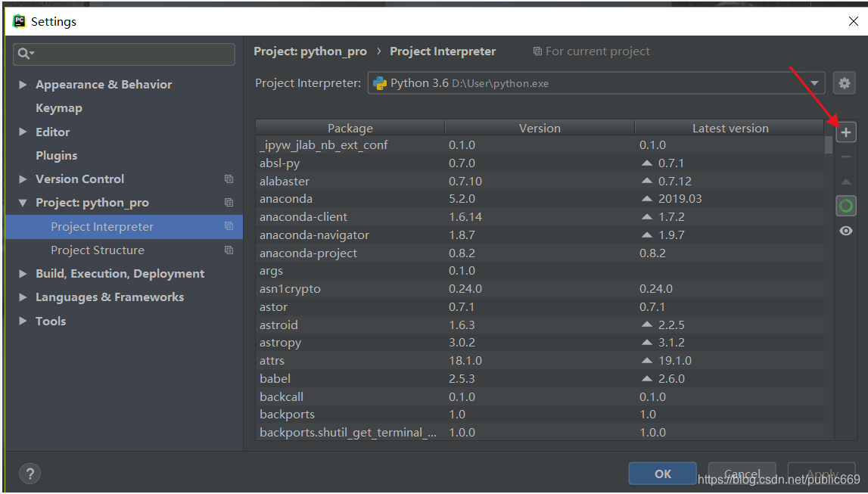Click the plus icon to install a package
Image resolution: width=868 pixels, height=494 pixels.
coord(846,132)
